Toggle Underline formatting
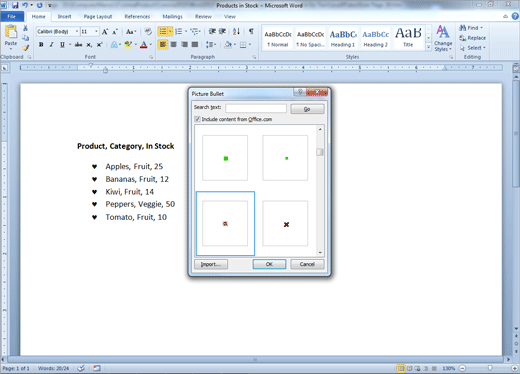 click(x=62, y=45)
